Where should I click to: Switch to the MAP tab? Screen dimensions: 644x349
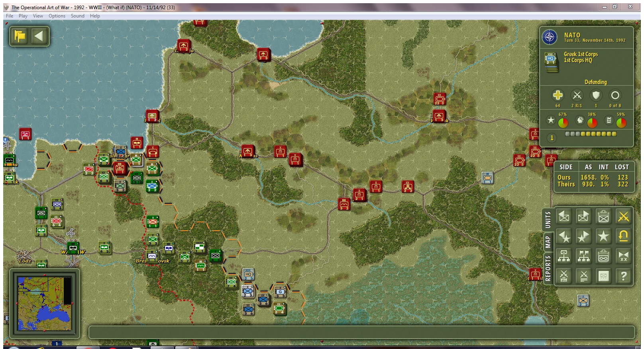point(548,242)
